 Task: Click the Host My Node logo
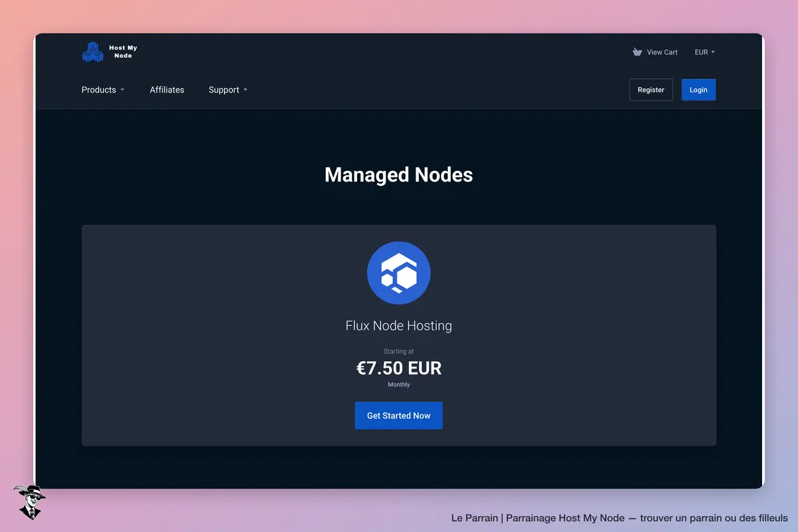pos(110,52)
